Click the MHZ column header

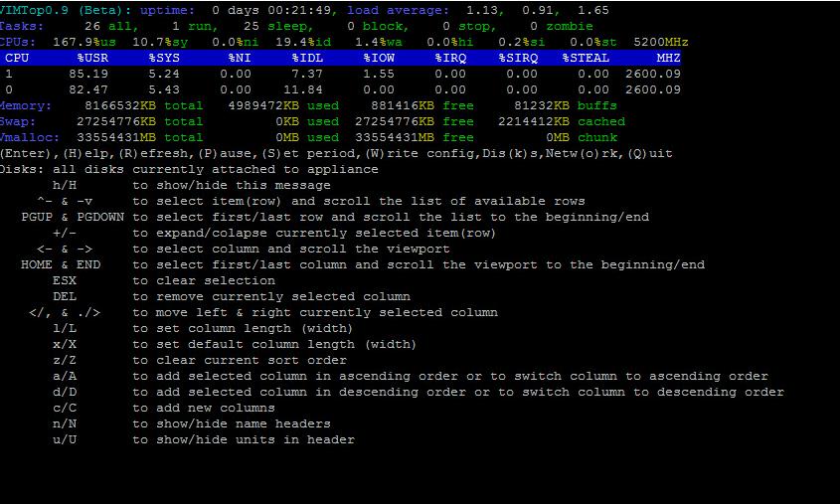[x=668, y=58]
